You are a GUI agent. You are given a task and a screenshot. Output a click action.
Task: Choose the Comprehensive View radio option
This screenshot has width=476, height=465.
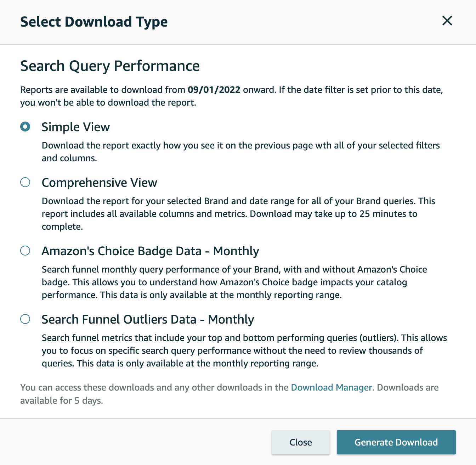click(25, 182)
